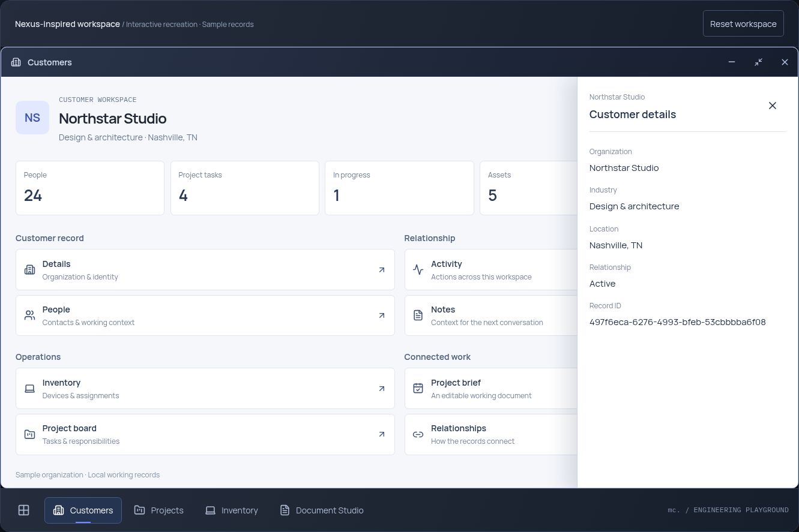Open the Inventory card arrow icon
Screen dimensions: 799x532
coord(381,389)
